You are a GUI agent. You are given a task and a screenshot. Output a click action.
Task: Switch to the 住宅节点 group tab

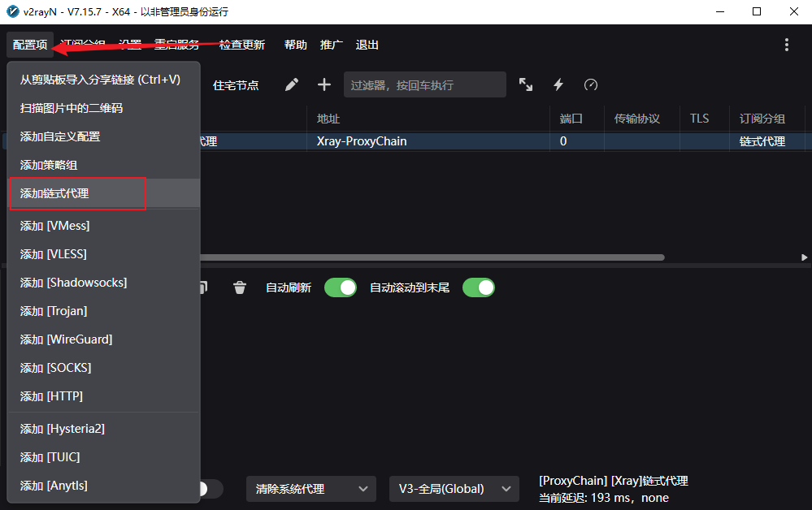coord(236,85)
